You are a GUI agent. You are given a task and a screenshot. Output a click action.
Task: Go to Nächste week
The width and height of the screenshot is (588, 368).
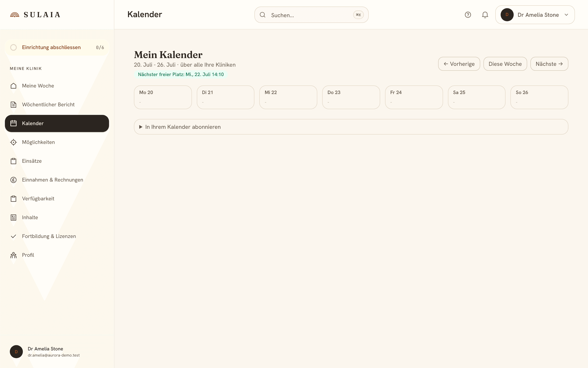point(549,64)
